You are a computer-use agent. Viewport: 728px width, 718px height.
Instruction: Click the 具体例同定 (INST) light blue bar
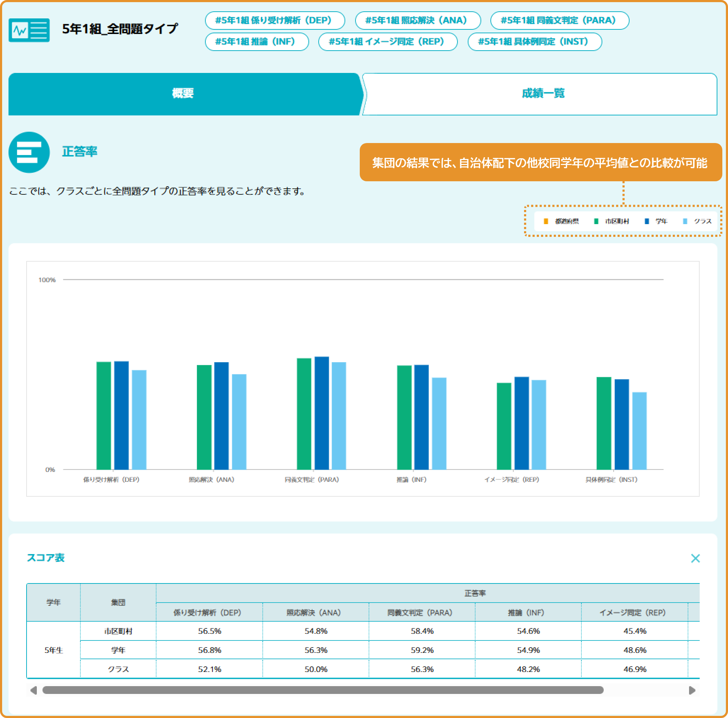click(639, 431)
